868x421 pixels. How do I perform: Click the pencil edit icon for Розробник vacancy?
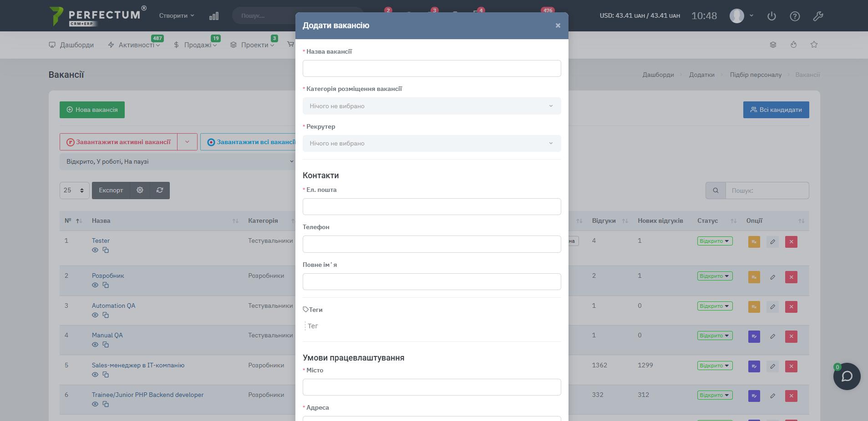tap(772, 277)
